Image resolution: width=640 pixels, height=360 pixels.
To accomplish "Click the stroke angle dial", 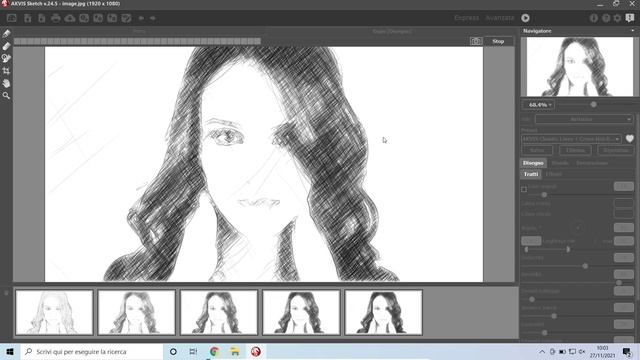I will 578,228.
